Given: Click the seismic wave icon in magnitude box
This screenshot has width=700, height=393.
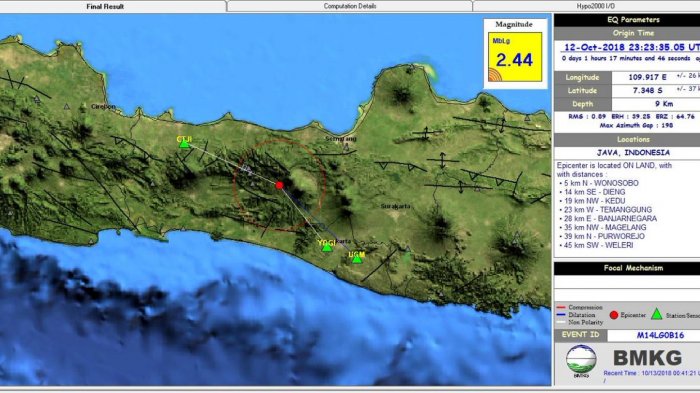Looking at the screenshot, I should (x=495, y=75).
